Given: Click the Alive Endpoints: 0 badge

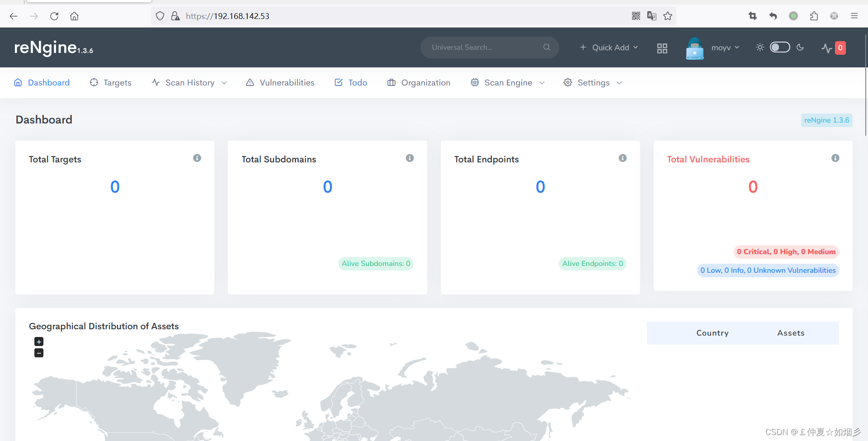Looking at the screenshot, I should click(x=592, y=264).
